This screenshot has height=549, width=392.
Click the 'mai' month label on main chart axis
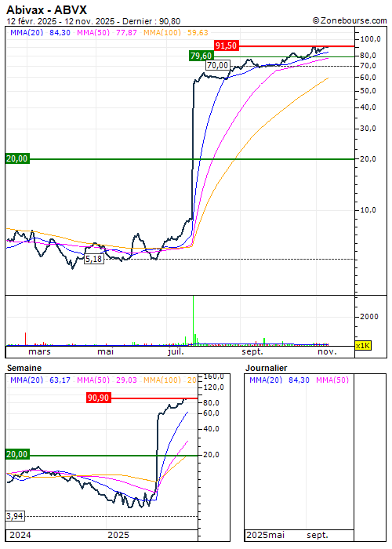tap(105, 351)
